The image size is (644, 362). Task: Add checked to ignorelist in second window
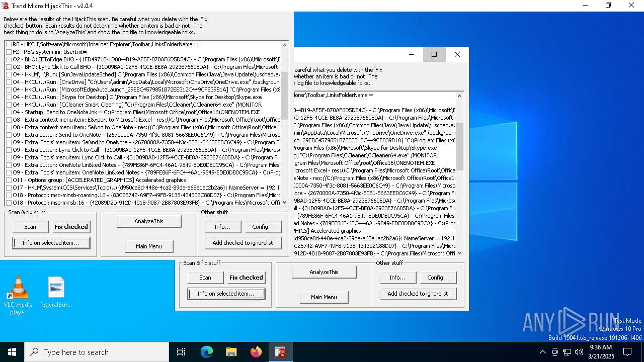point(418,294)
